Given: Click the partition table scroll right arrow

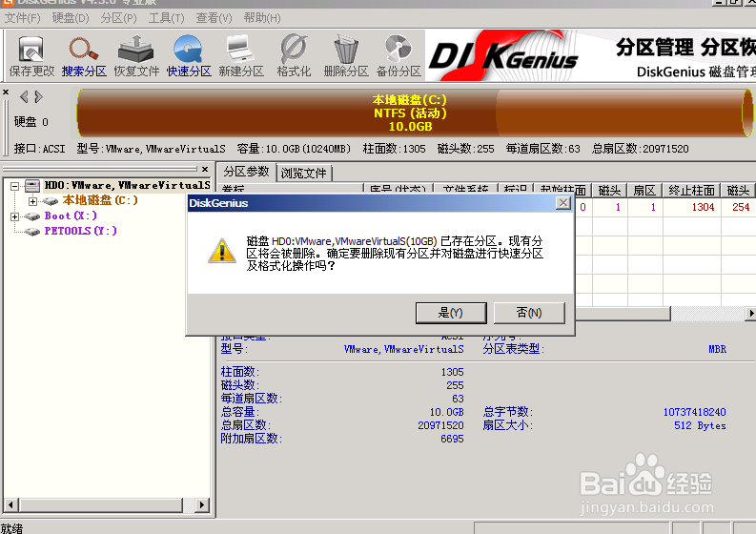Looking at the screenshot, I should [751, 314].
